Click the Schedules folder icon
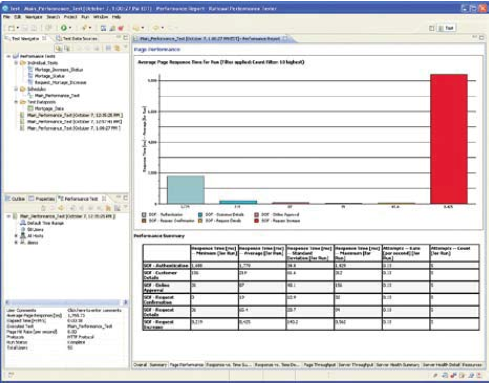The height and width of the screenshot is (385, 489). (23, 89)
